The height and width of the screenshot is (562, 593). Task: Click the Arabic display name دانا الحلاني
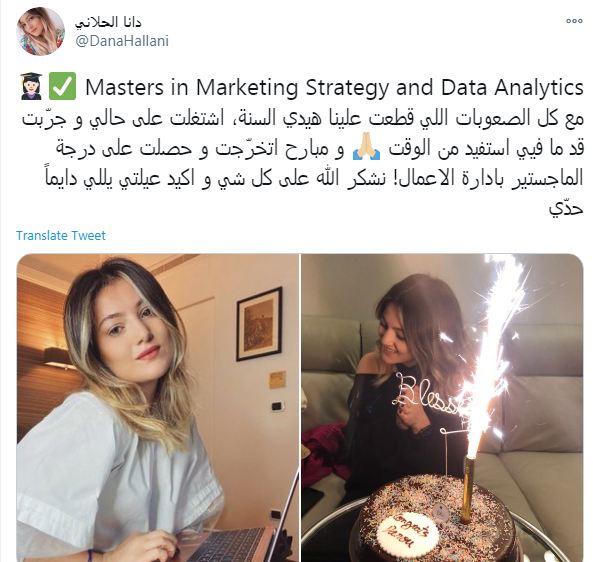coord(108,22)
